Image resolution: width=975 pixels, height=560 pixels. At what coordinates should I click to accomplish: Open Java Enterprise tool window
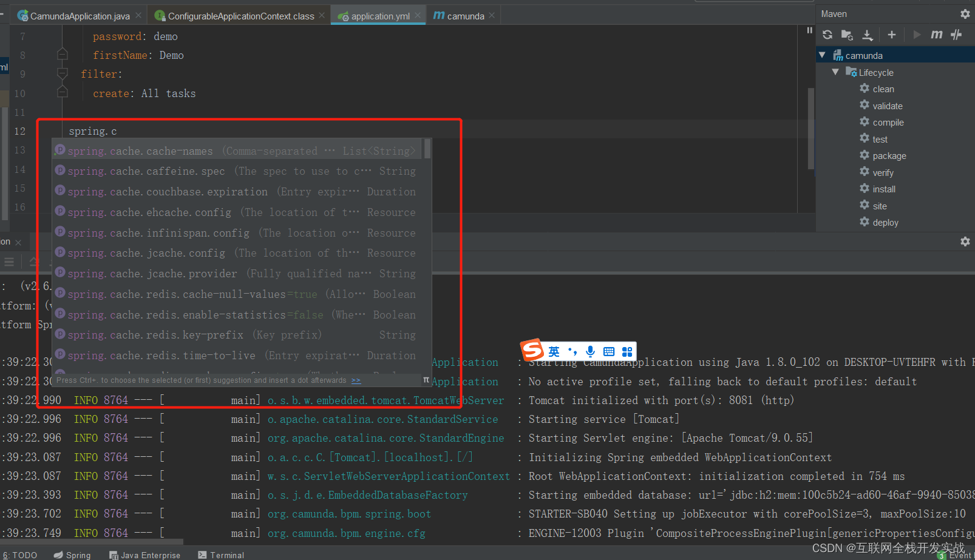coord(145,555)
